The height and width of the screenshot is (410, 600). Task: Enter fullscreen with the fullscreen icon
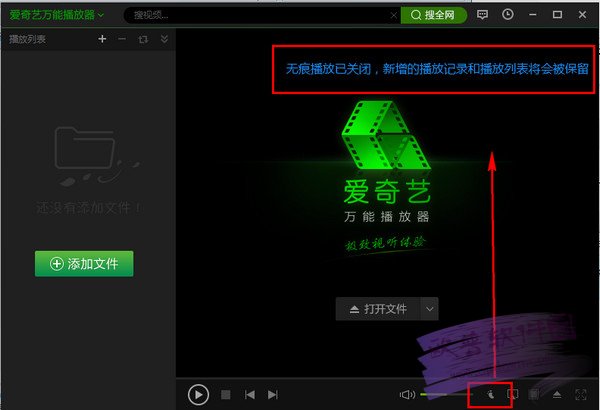point(580,394)
